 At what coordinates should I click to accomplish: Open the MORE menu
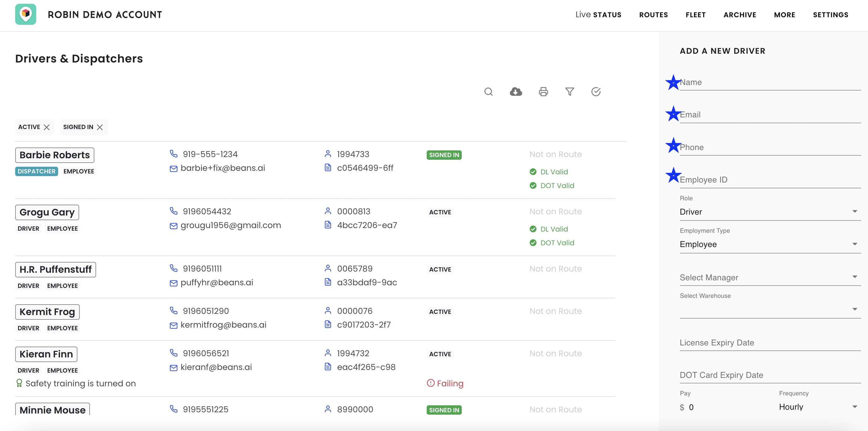pyautogui.click(x=784, y=15)
